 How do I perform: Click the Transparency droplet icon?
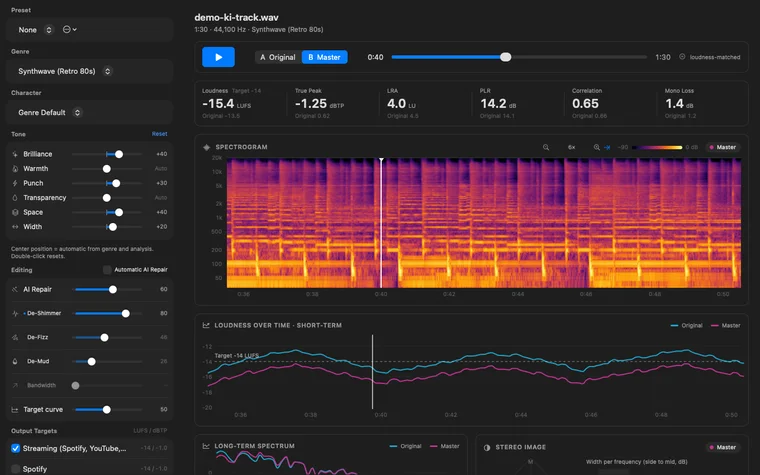[x=15, y=198]
